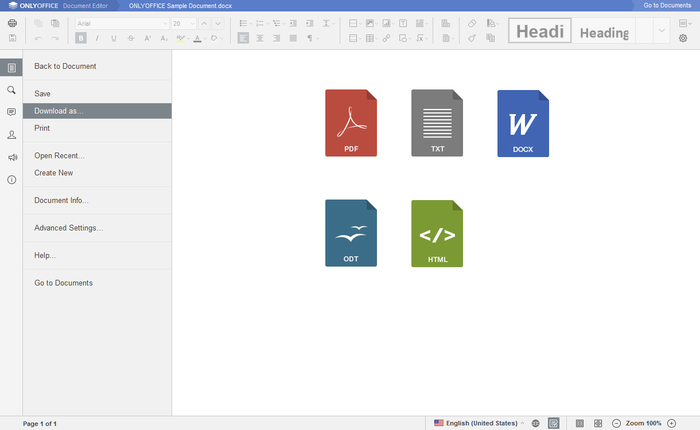Click the zoom in plus button
This screenshot has width=700, height=430.
671,423
